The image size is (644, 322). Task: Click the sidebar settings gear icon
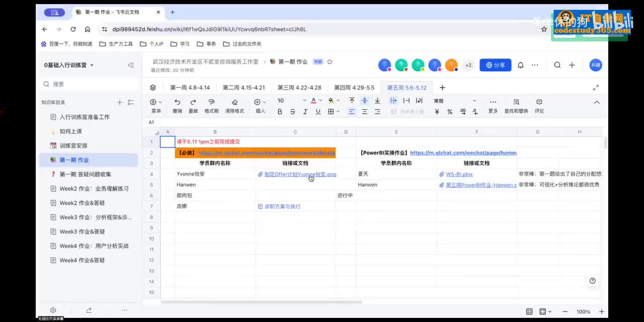click(x=53, y=310)
